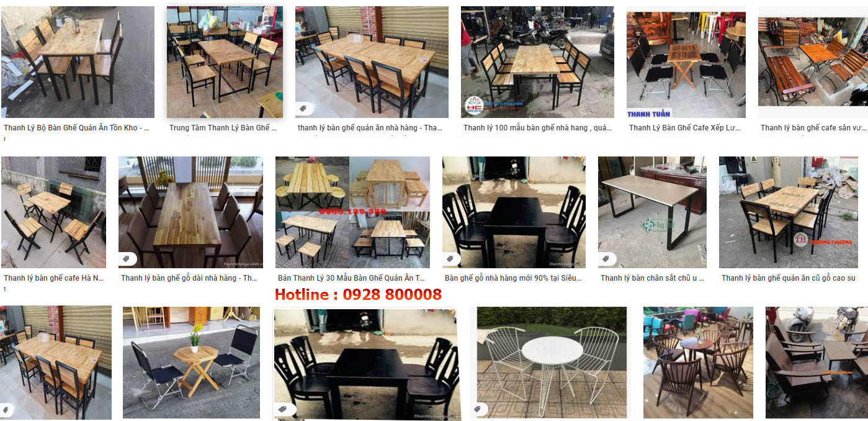Image resolution: width=868 pixels, height=421 pixels.
Task: Click the red Hotline 0928 800008 text
Action: tap(358, 294)
